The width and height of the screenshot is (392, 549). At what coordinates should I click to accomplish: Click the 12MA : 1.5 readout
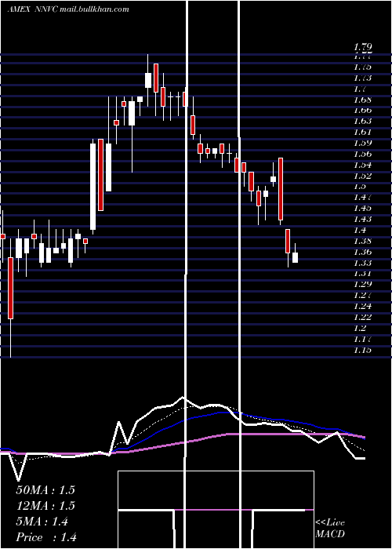[x=45, y=506]
